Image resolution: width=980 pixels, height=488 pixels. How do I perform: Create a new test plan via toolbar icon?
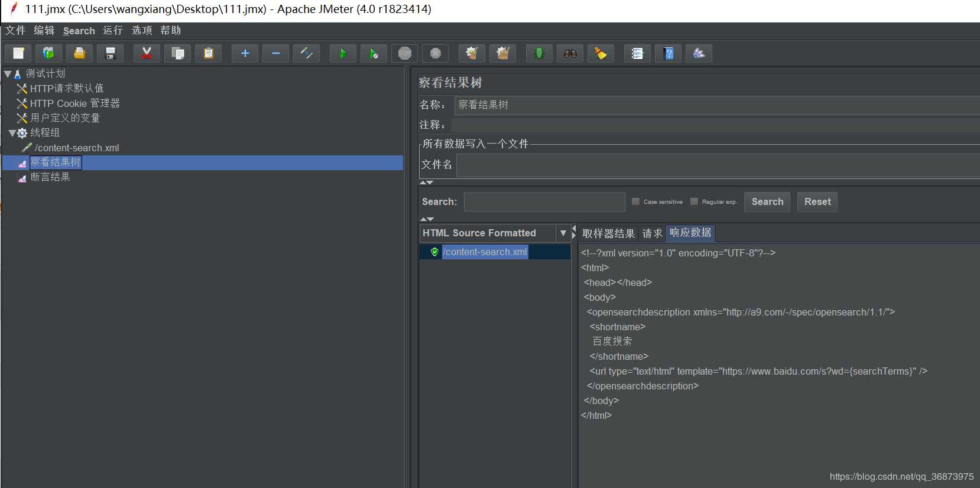point(18,53)
